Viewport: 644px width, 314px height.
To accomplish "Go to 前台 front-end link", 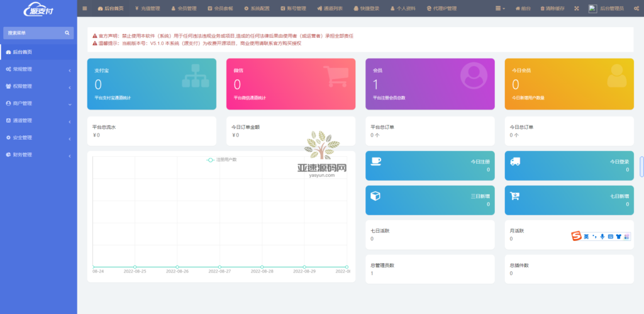I will pos(523,8).
